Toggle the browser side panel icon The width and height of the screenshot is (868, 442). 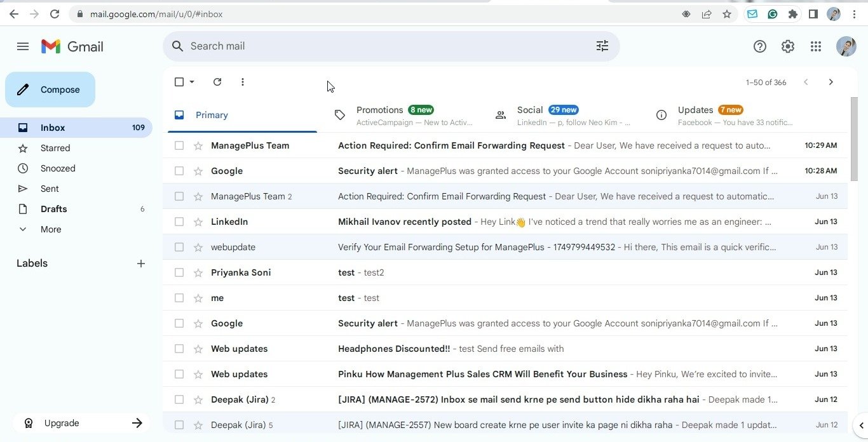[813, 14]
